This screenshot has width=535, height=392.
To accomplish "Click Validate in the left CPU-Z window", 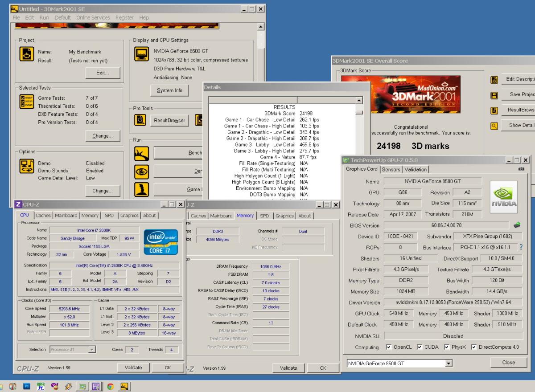I will click(x=133, y=368).
